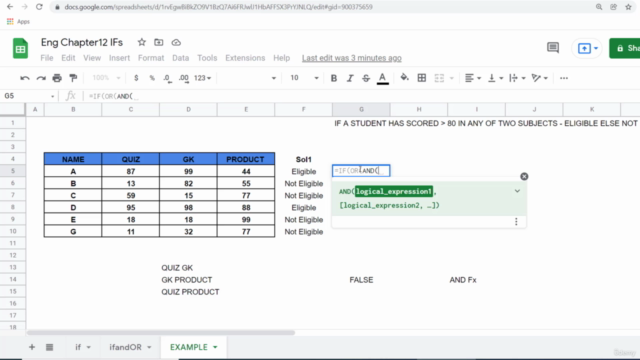Open text rotation dropdown
The width and height of the screenshot is (640, 360).
click(539, 78)
